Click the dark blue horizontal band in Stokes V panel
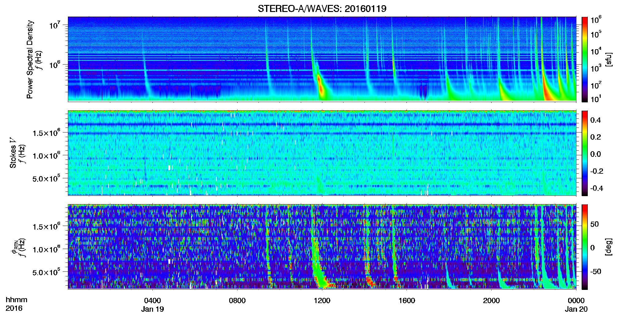 [x=322, y=124]
